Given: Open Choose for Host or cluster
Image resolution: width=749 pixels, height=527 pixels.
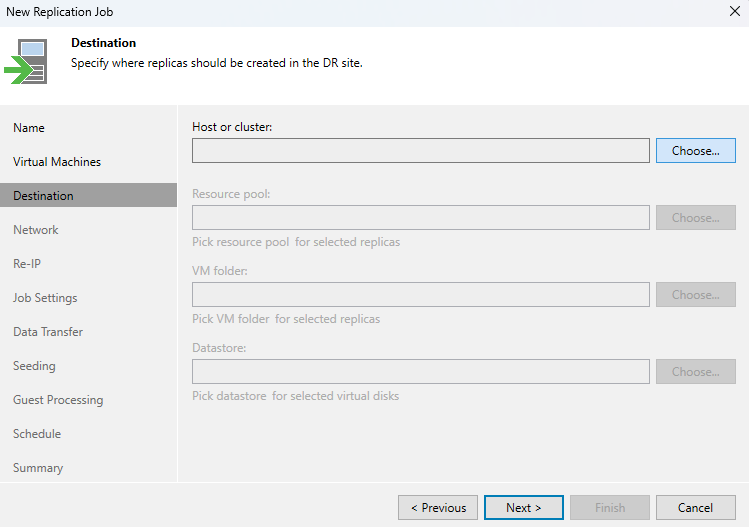Looking at the screenshot, I should tap(696, 151).
